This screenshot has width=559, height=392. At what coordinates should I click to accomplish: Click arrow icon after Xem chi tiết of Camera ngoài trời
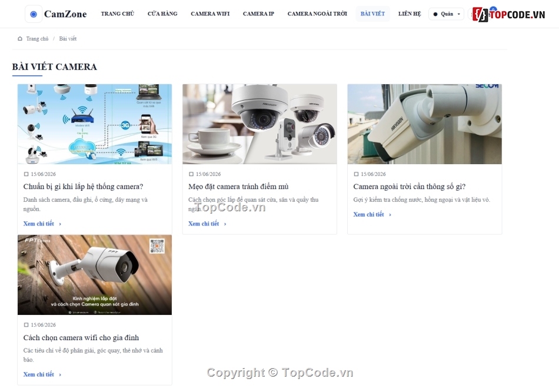pos(390,215)
